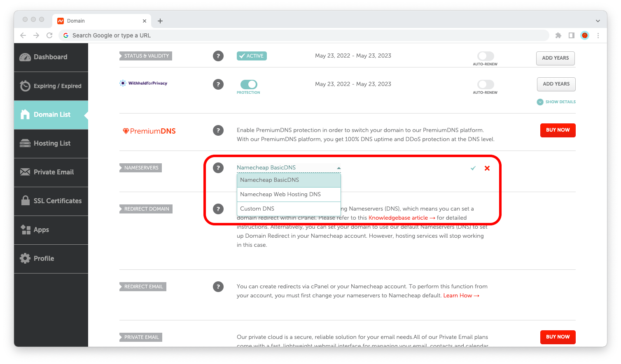Choose Namecheap BasicDNS option in list

(289, 180)
